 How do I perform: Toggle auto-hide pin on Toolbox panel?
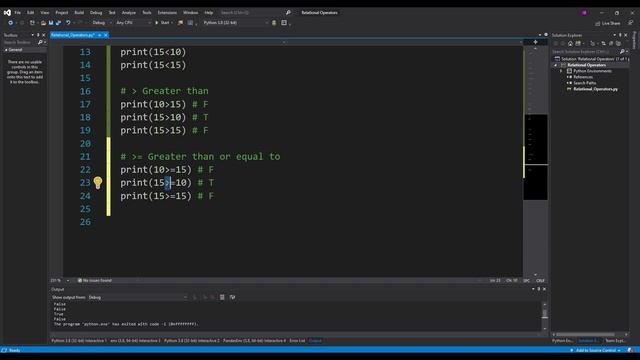tap(38, 35)
